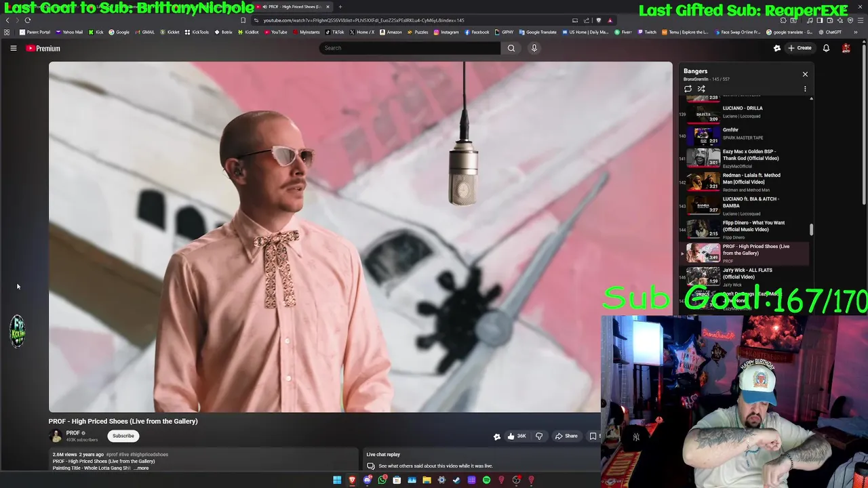
Task: Open GMAIL bookmark
Action: [144, 32]
